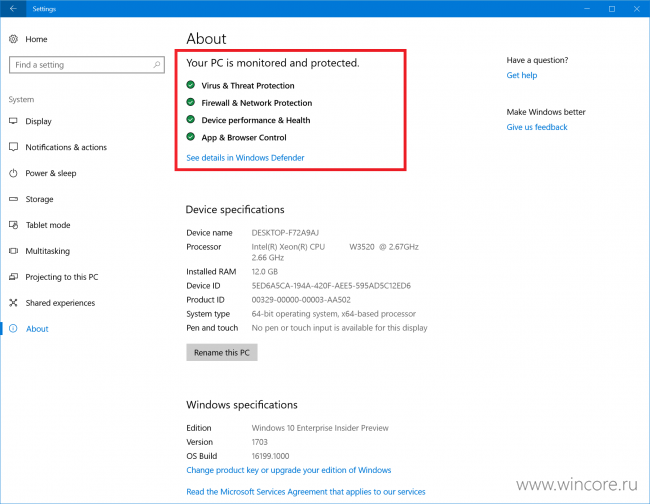The image size is (650, 504).
Task: Click green check beside Device performance & Health
Action: point(191,119)
